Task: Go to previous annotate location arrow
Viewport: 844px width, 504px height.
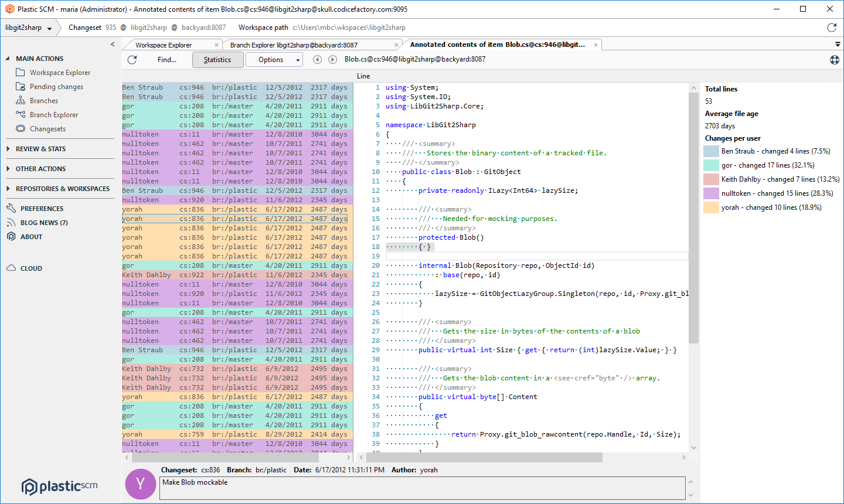Action: click(x=317, y=60)
